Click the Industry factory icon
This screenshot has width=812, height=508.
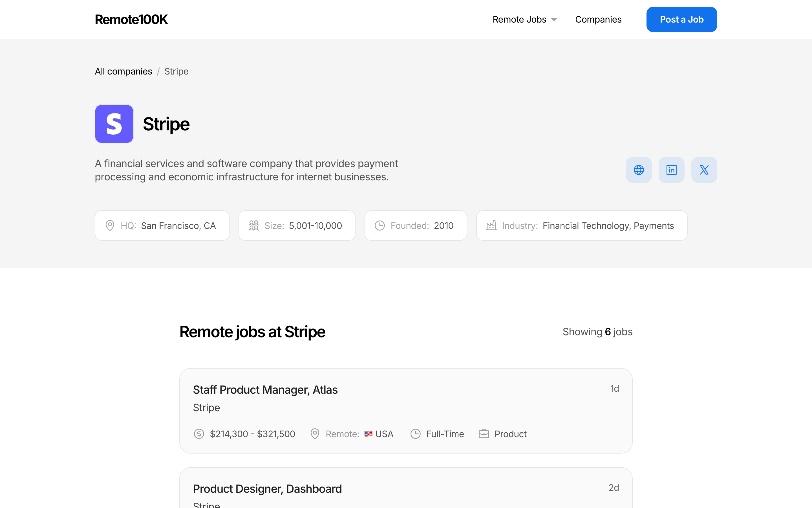click(x=491, y=225)
